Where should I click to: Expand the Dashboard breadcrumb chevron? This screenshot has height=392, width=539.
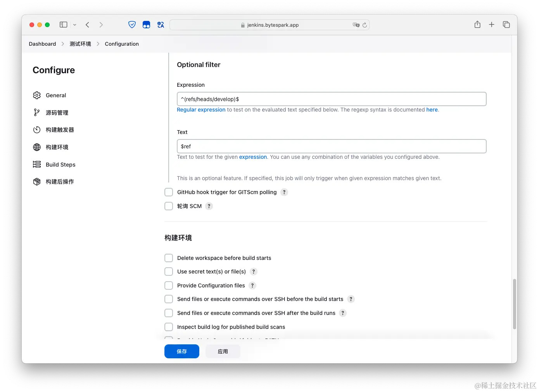click(63, 44)
